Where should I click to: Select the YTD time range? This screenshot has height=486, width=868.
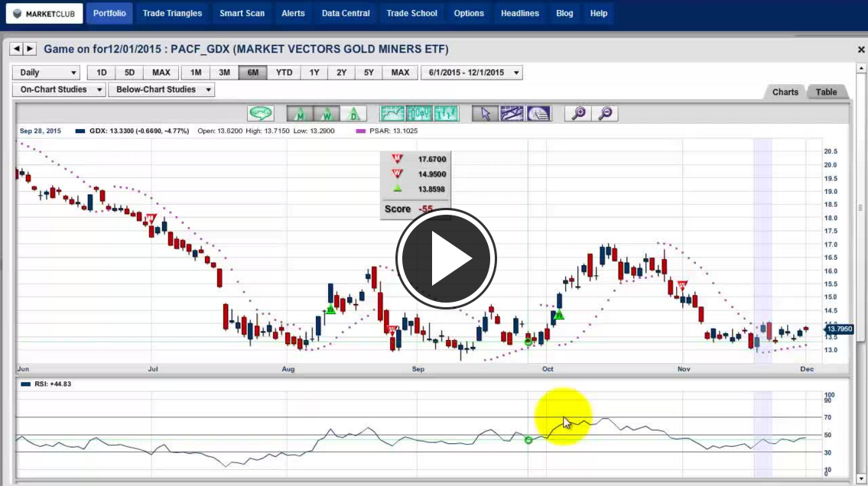[284, 73]
